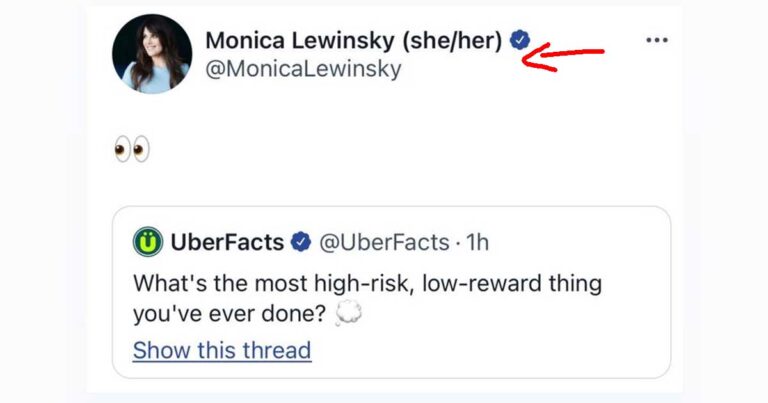Click the UberFacts green logo avatar

click(x=148, y=242)
